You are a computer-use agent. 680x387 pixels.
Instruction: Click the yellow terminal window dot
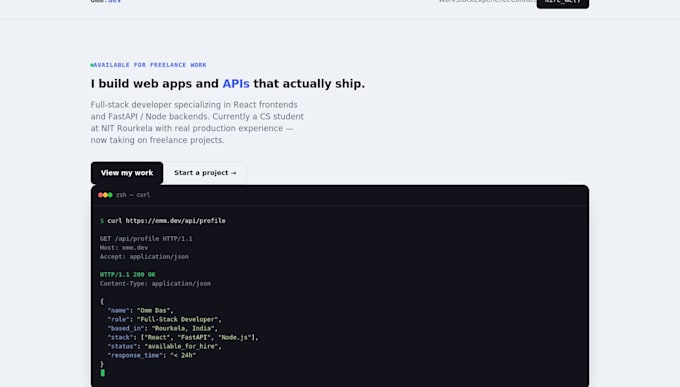[x=105, y=195]
